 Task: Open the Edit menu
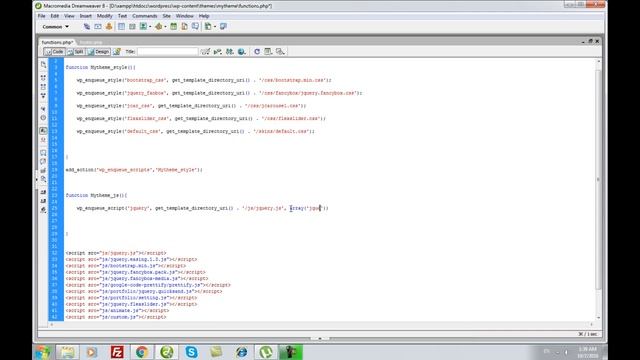tap(55, 16)
